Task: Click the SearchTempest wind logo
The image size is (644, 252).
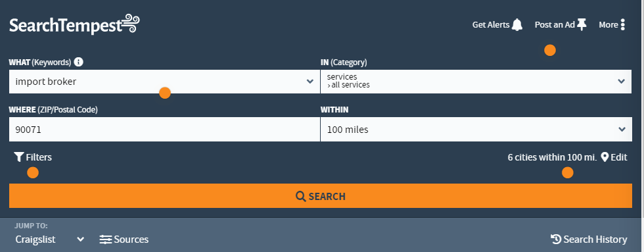Action: point(131,24)
